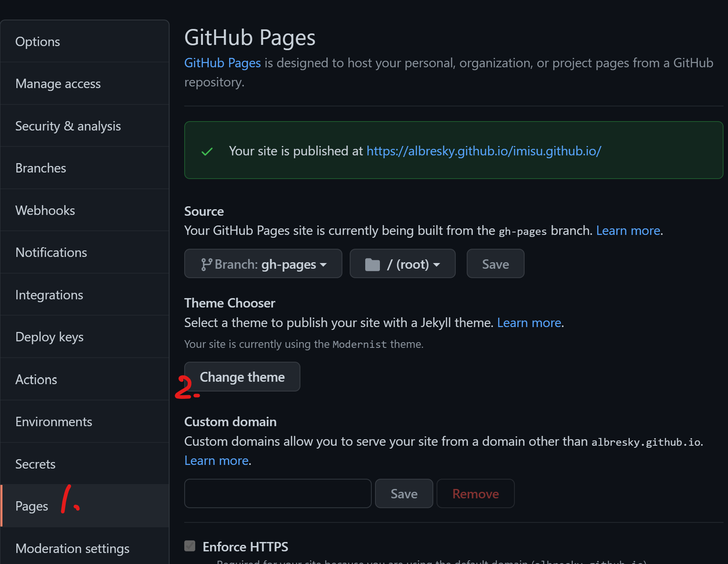Image resolution: width=728 pixels, height=564 pixels.
Task: Save the Source branch selection
Action: [496, 264]
